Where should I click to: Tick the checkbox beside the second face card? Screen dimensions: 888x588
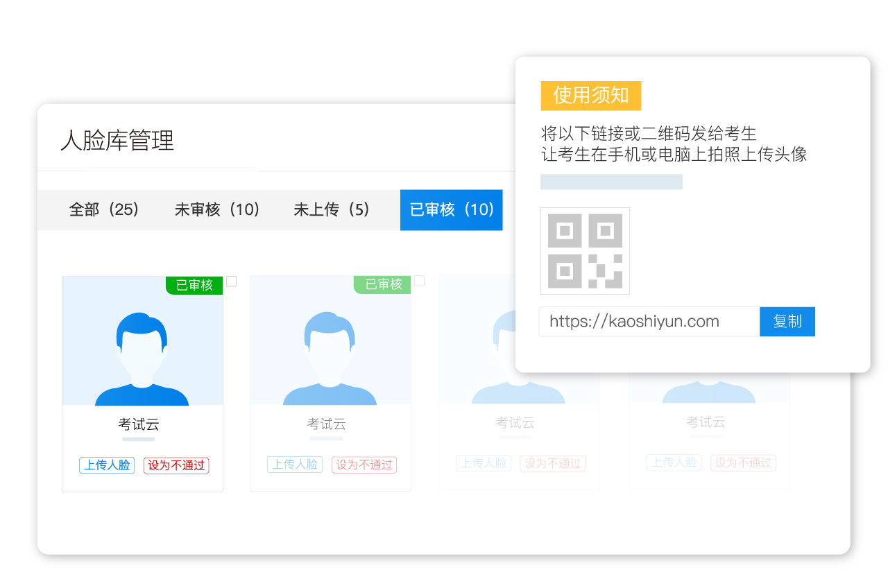click(x=420, y=281)
